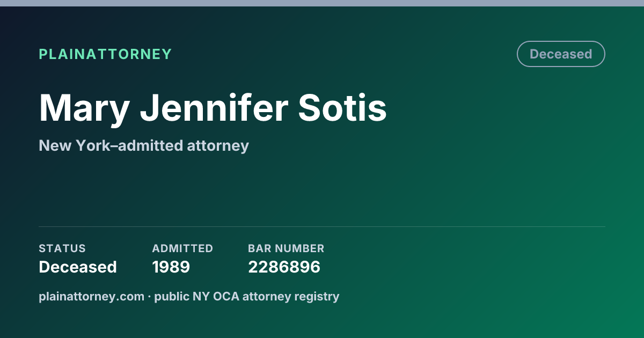Select the STATUS field label

pyautogui.click(x=62, y=248)
